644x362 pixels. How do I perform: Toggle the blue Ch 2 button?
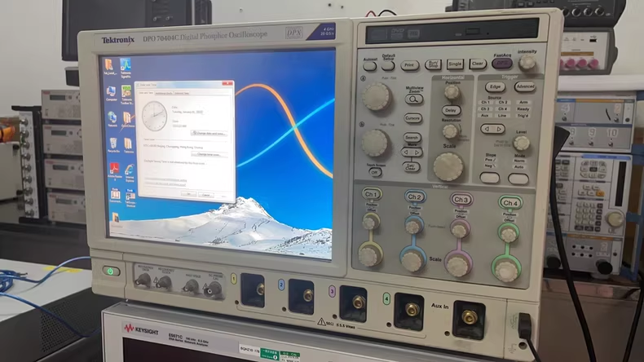(414, 196)
